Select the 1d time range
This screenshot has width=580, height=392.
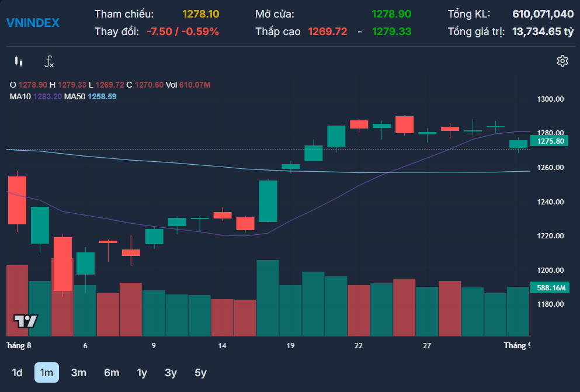17,372
